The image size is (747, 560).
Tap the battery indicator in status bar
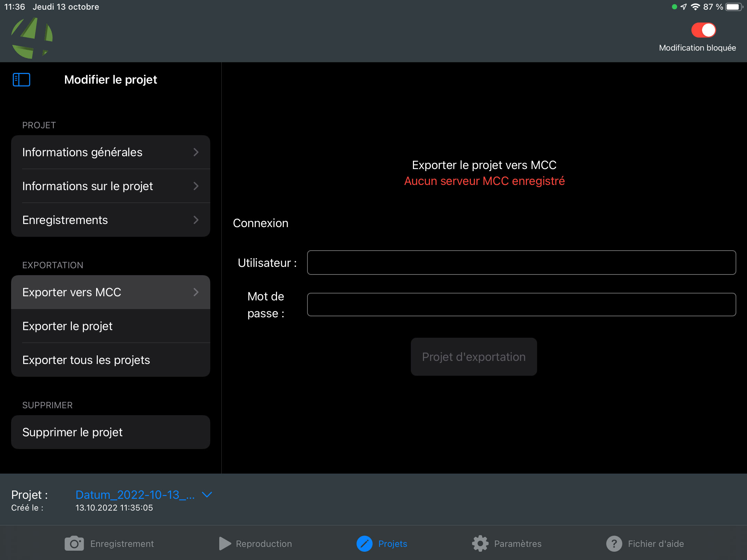pyautogui.click(x=733, y=7)
